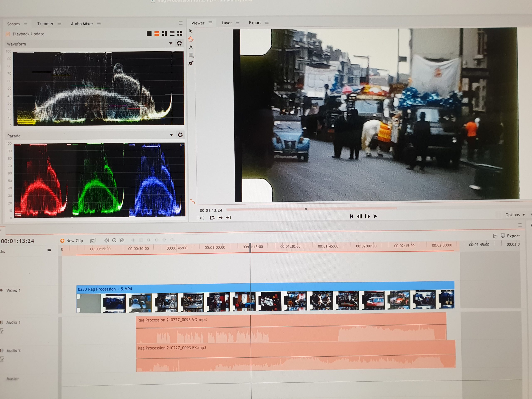Select the Text tool in viewer
Screen dimensions: 532x399
tap(191, 47)
